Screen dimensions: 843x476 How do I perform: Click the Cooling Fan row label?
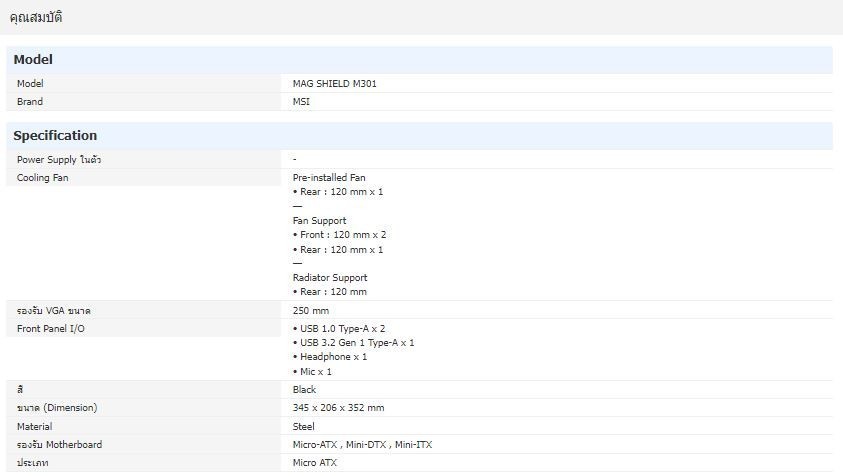pos(42,178)
